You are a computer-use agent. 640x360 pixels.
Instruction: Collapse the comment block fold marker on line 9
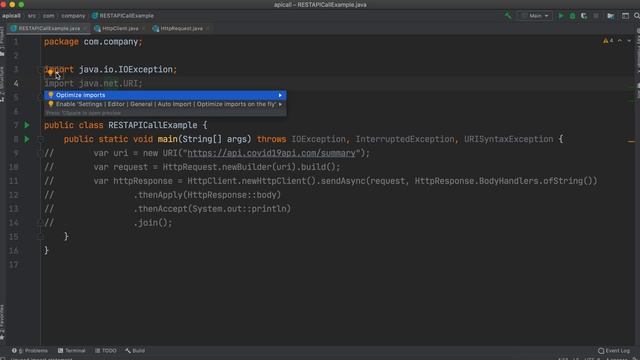40,153
